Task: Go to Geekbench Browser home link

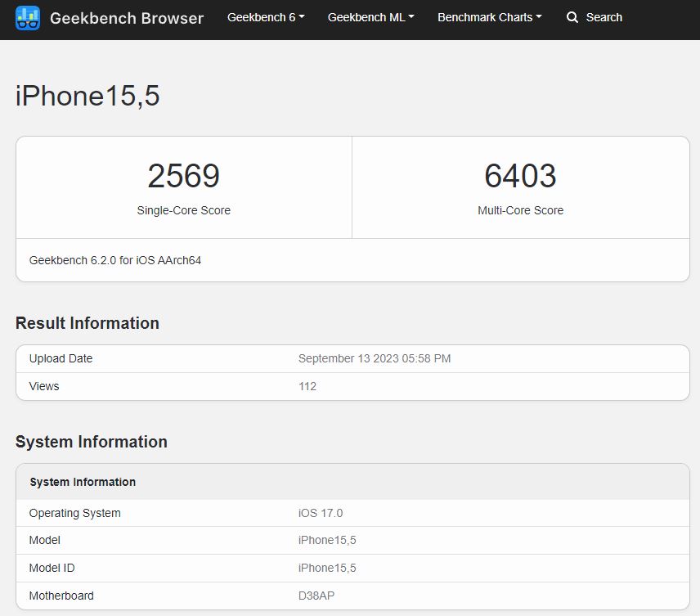Action: pyautogui.click(x=127, y=18)
